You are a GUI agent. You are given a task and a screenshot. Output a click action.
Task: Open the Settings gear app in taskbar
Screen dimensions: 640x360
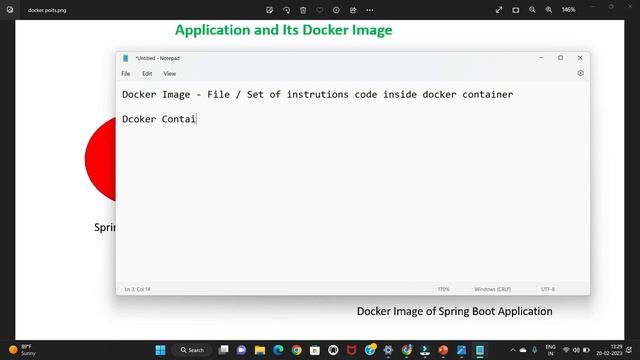(388, 350)
